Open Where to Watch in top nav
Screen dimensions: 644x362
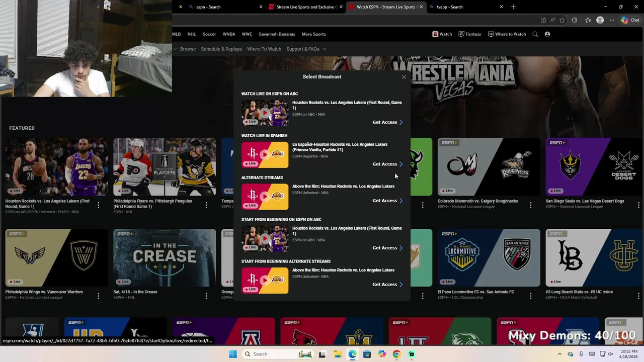tap(507, 34)
